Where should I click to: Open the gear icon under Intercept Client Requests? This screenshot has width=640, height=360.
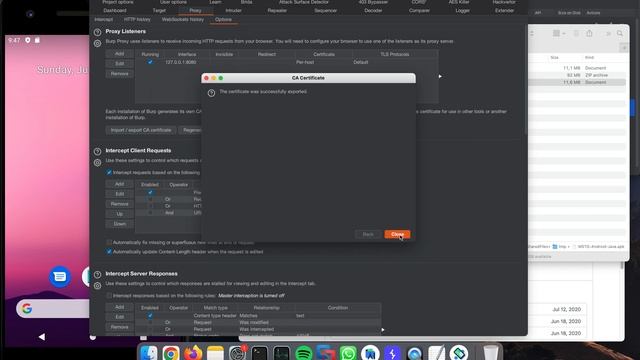(x=97, y=162)
